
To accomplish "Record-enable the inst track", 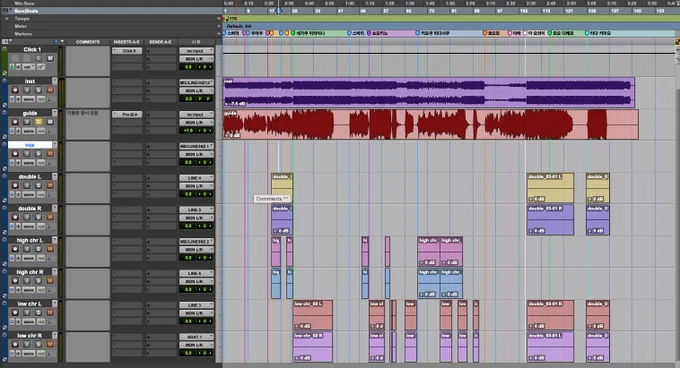I will [x=15, y=90].
